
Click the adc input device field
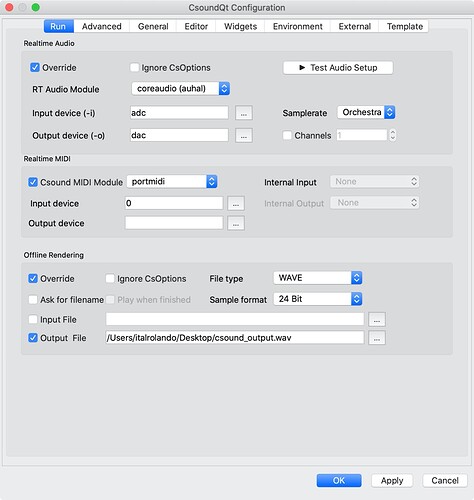point(179,113)
